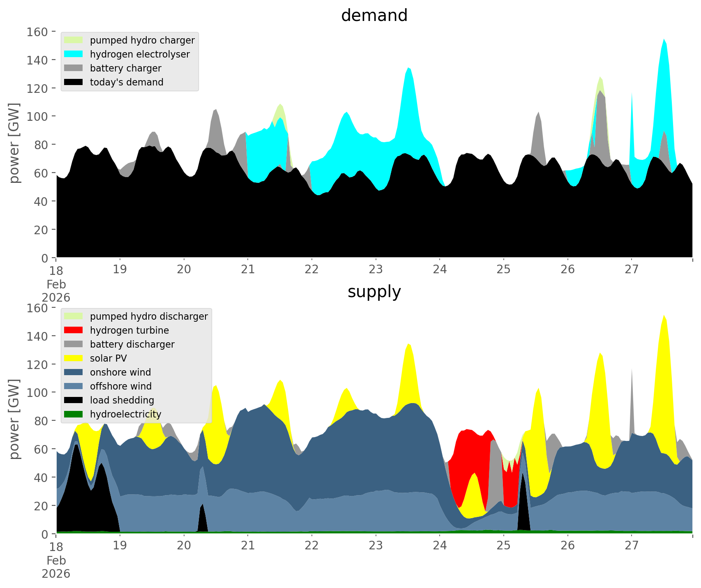Select the gray battery charger legend swatch
701x588 pixels.
click(x=74, y=68)
